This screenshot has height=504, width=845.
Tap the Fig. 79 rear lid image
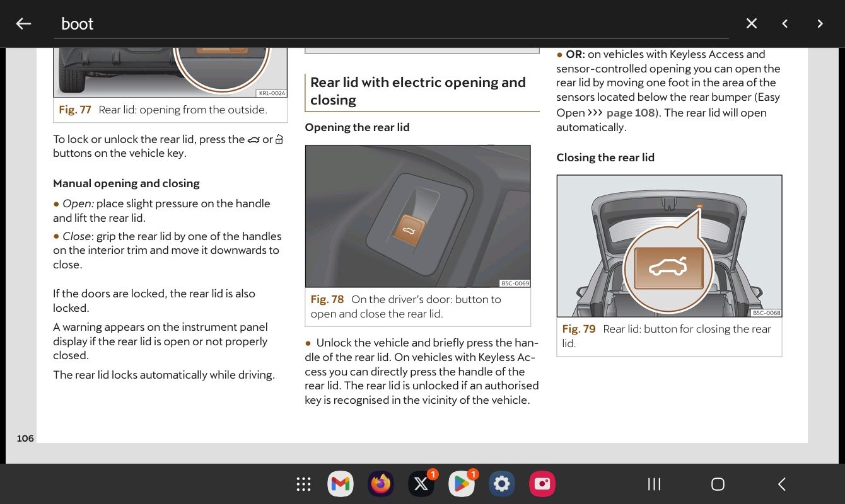pos(669,246)
